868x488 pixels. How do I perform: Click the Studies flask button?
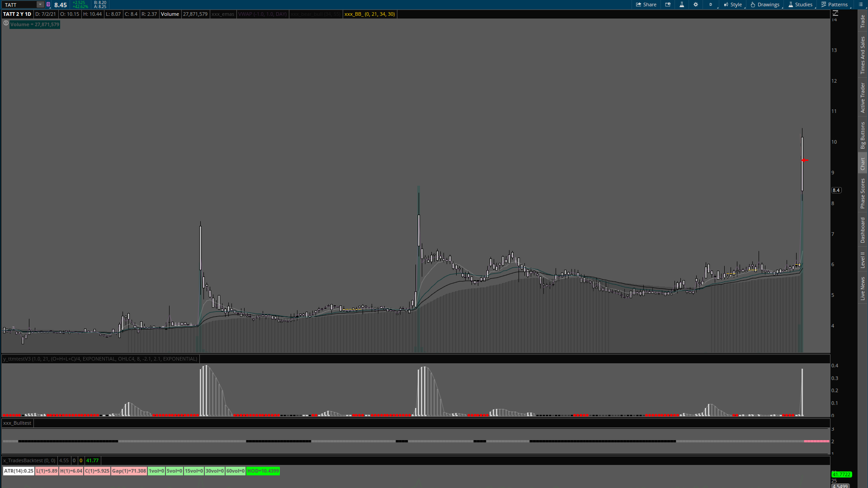tap(800, 5)
